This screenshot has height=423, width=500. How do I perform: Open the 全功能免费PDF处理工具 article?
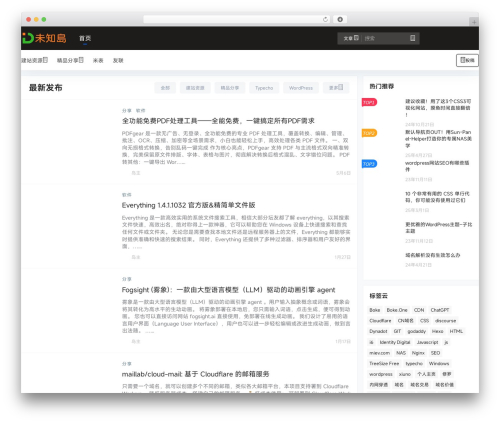(218, 121)
